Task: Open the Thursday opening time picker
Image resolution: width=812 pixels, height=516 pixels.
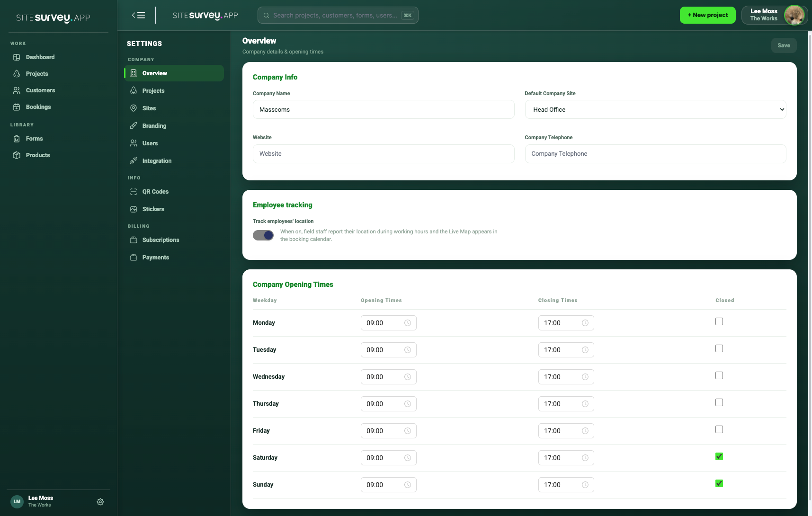Action: [388, 404]
